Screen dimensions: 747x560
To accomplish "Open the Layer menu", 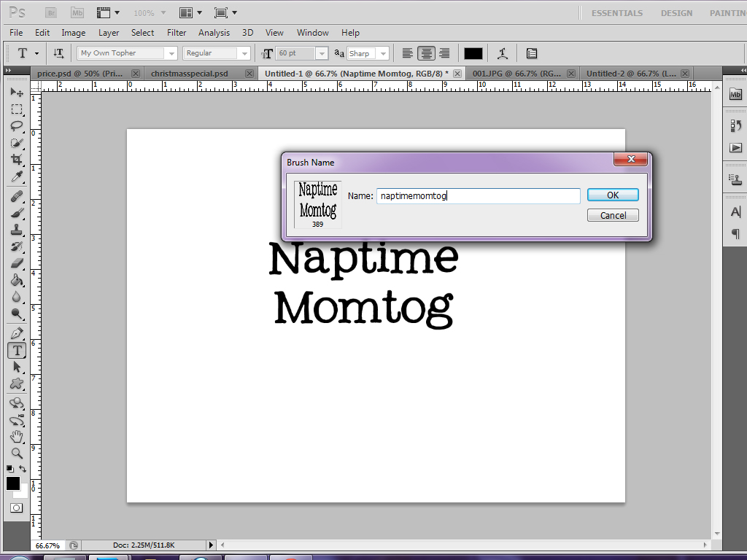I will (x=109, y=32).
